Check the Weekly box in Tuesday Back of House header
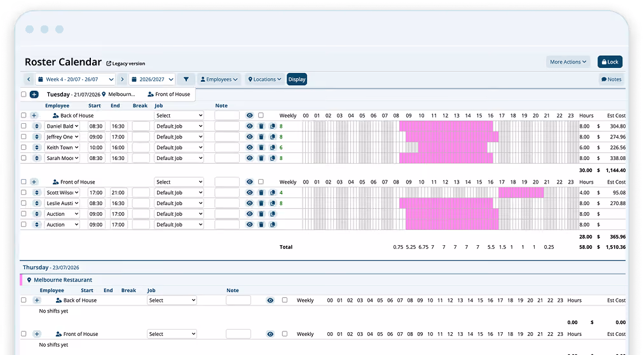 261,116
